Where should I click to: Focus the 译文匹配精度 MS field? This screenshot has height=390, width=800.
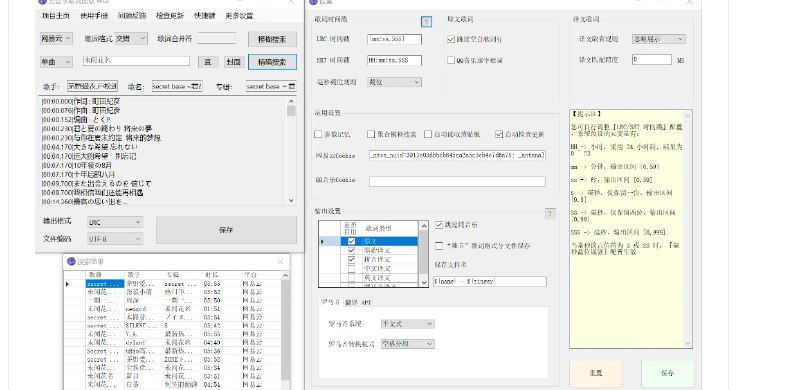pos(652,59)
